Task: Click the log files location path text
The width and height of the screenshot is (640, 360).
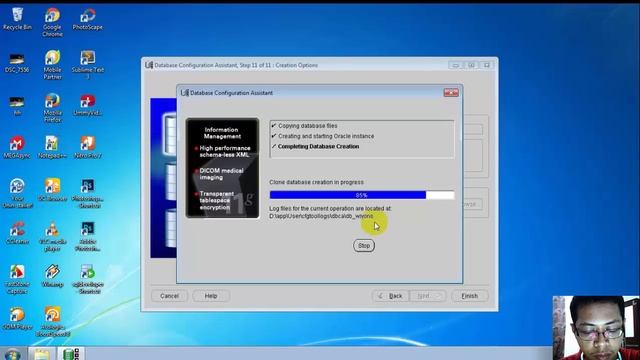Action: (321, 216)
